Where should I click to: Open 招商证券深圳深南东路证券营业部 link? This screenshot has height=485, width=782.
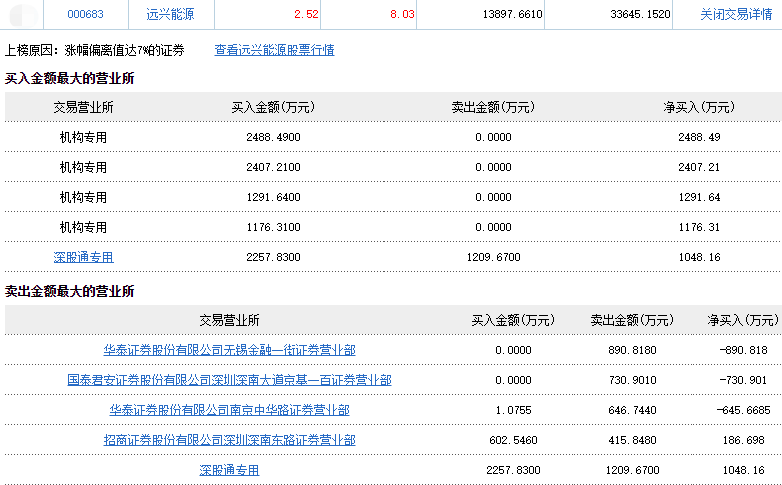tap(229, 440)
